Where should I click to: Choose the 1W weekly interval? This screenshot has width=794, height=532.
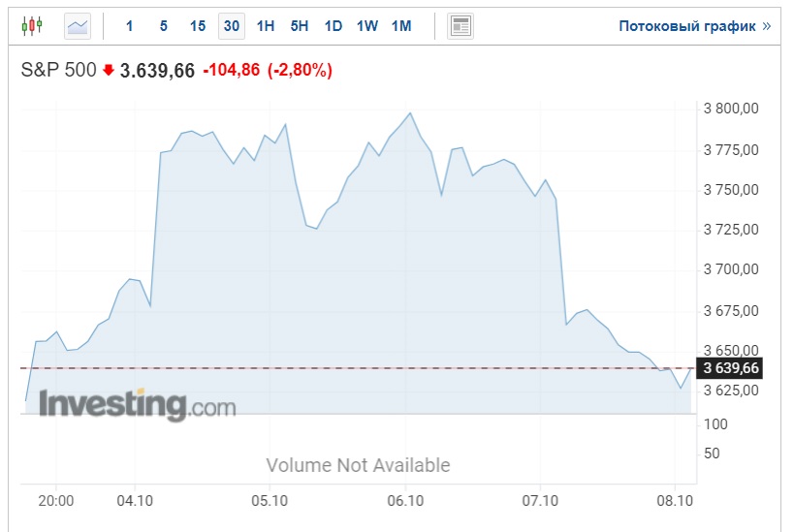point(366,26)
